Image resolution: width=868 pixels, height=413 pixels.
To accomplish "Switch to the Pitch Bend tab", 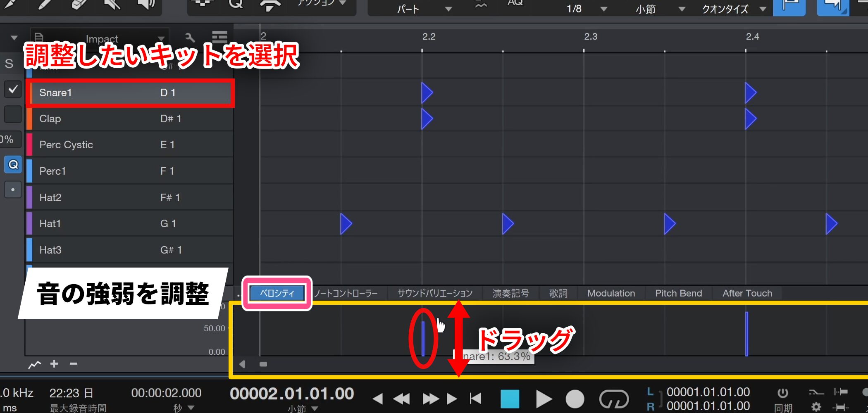I will click(678, 293).
